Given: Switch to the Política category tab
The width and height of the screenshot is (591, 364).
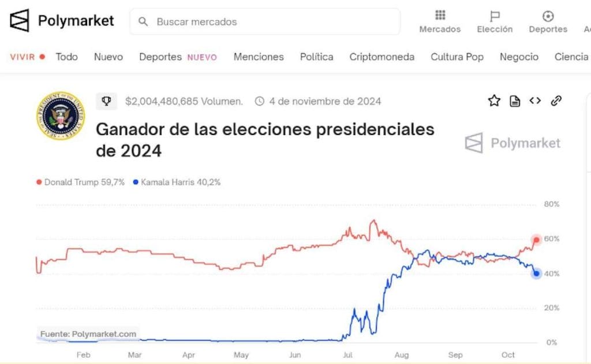Looking at the screenshot, I should pyautogui.click(x=316, y=57).
